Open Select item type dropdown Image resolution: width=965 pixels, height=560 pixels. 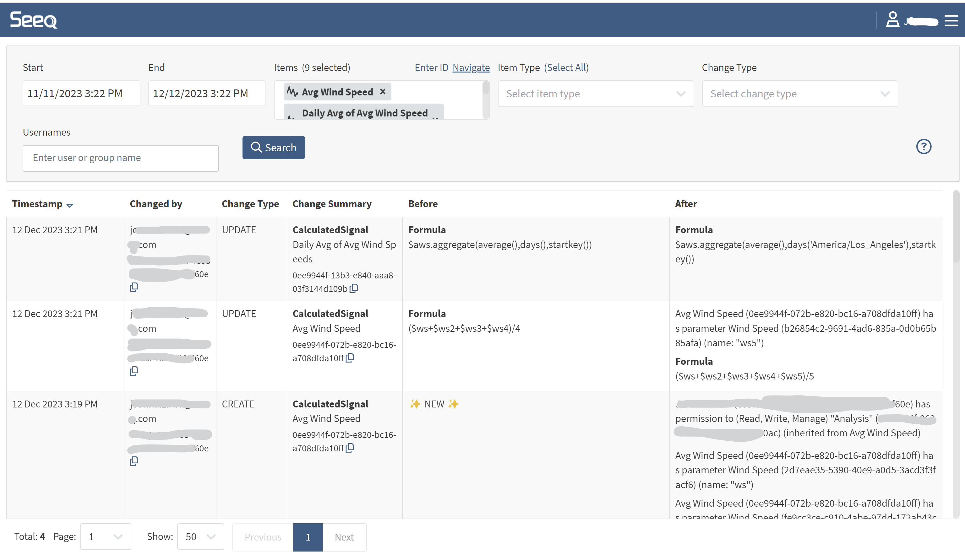[596, 94]
